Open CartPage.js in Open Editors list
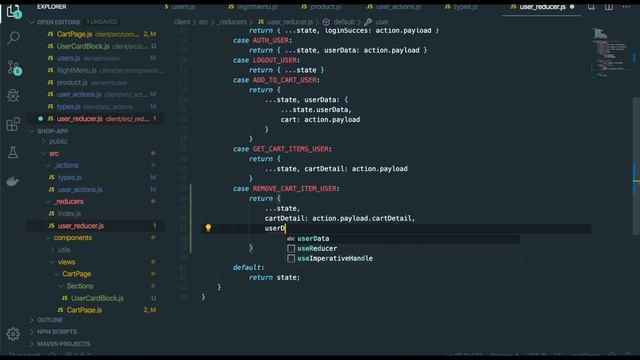640x360 pixels. 96,34
